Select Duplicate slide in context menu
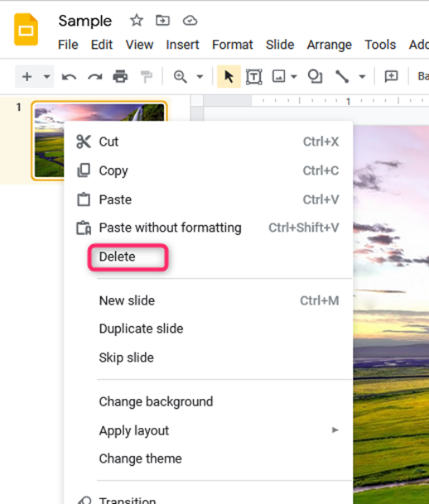The width and height of the screenshot is (429, 504). coord(141,329)
